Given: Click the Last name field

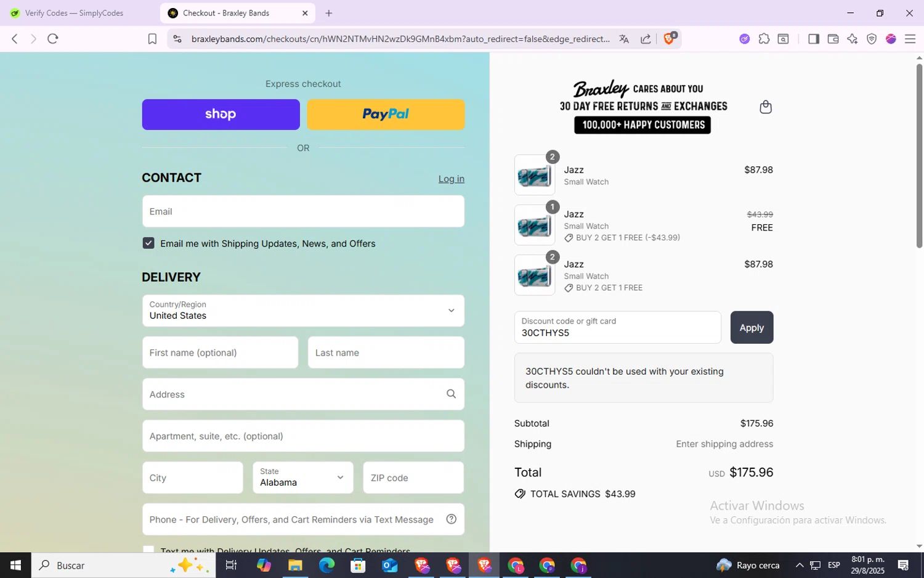Looking at the screenshot, I should pos(386,352).
